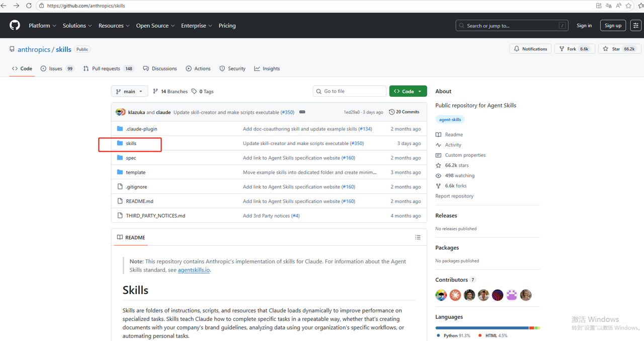Click the Sign up button
Viewport: 644px width, 341px height.
click(613, 26)
